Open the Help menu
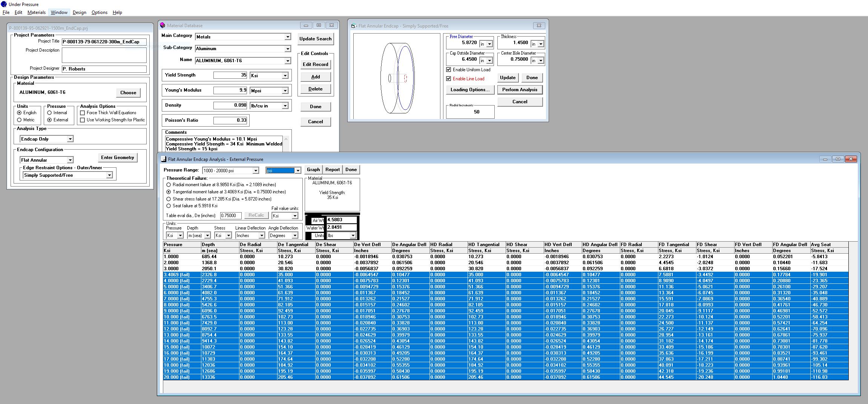 (117, 12)
